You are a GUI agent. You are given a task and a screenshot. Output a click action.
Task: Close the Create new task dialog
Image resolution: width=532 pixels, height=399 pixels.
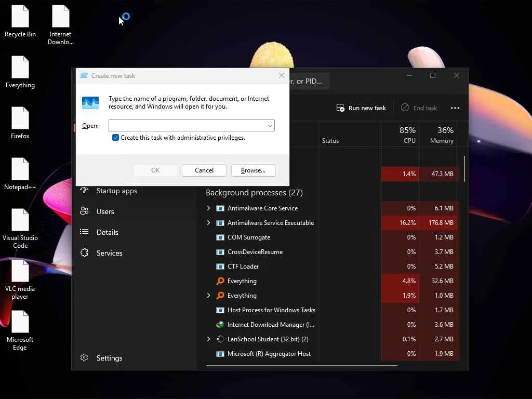pos(281,75)
